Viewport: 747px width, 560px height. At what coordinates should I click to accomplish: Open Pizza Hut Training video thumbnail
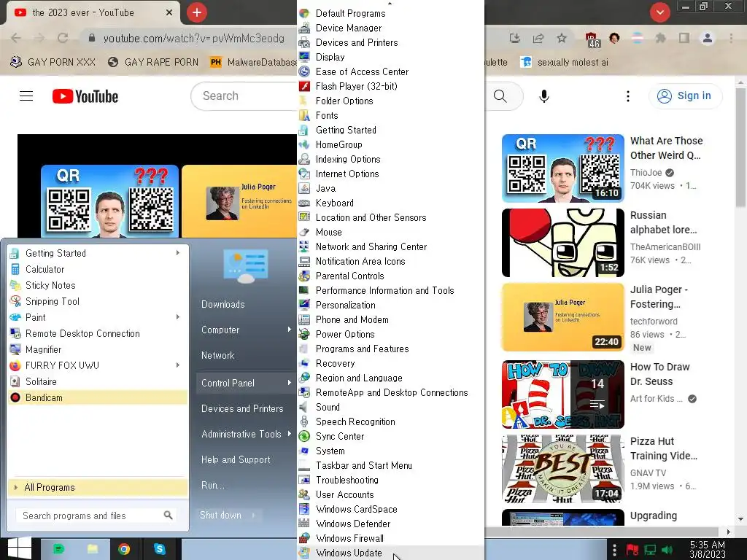pyautogui.click(x=562, y=469)
